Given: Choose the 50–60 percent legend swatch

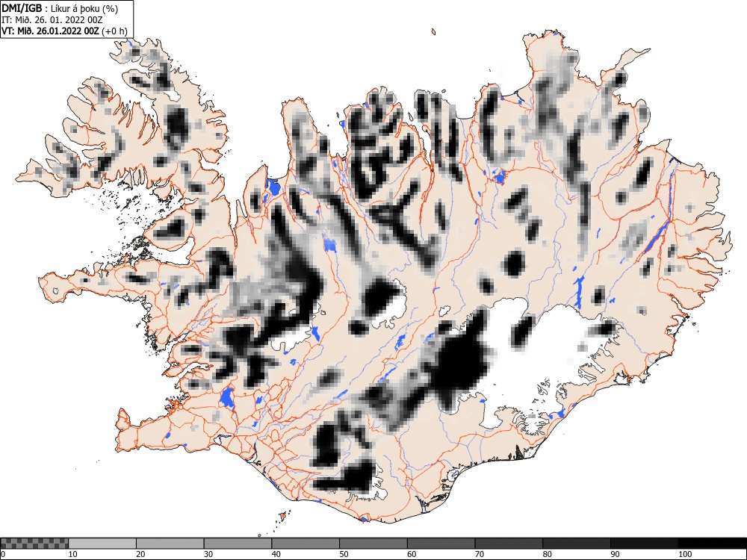Looking at the screenshot, I should point(373,544).
